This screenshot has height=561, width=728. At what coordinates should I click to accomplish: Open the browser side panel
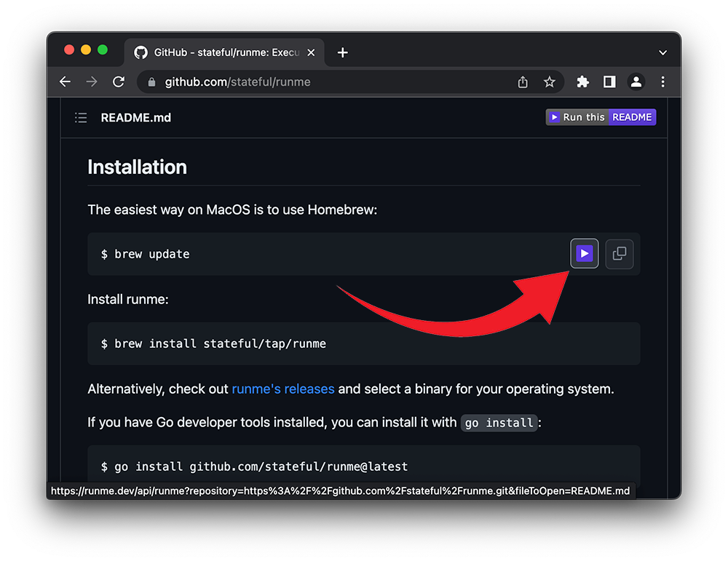tap(609, 81)
